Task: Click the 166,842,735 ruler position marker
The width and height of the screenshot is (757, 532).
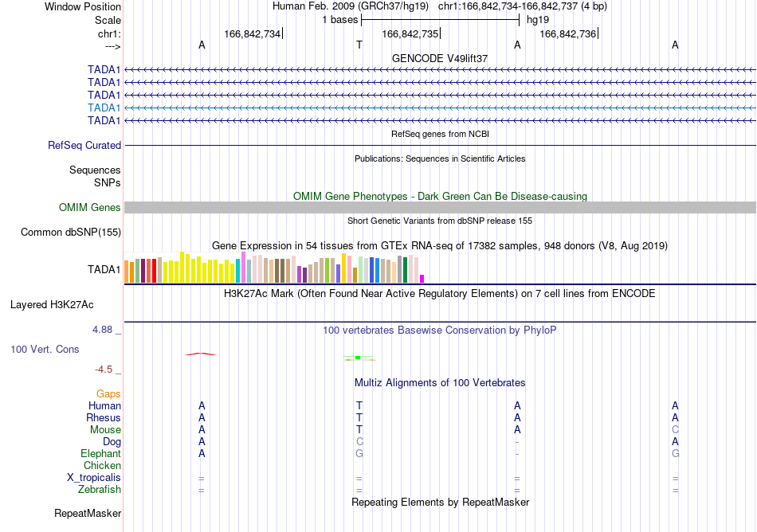Action: point(410,33)
